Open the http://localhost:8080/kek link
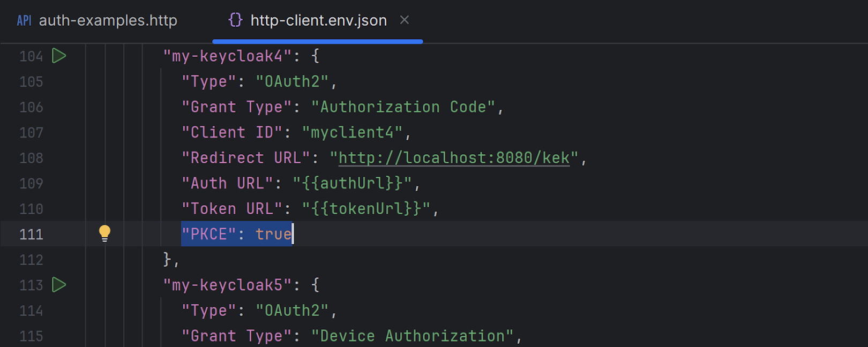This screenshot has width=868, height=347. click(x=454, y=158)
